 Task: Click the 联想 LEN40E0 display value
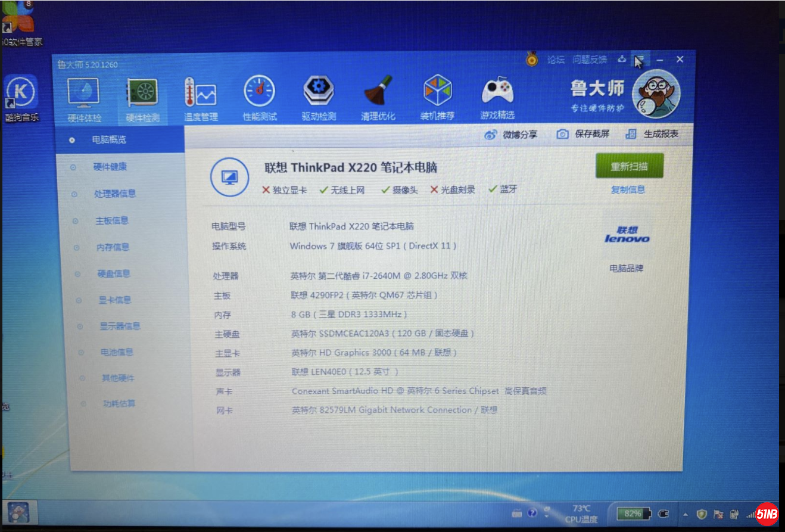pyautogui.click(x=345, y=372)
